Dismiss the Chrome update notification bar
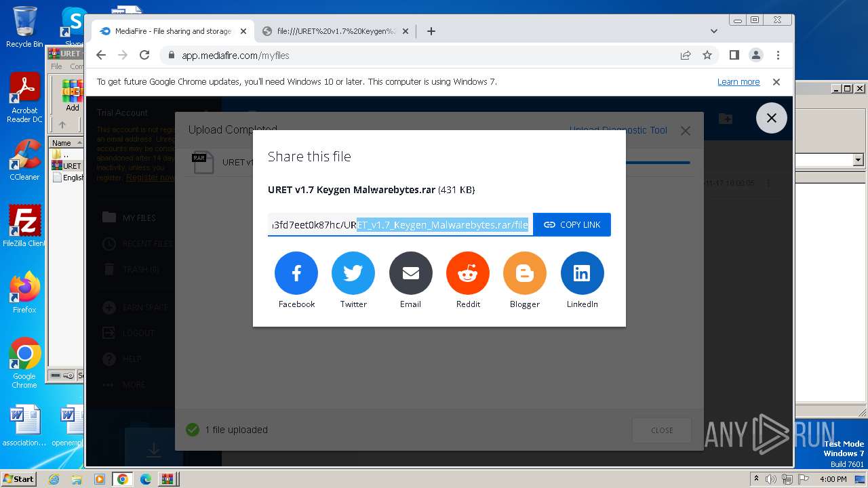 point(776,82)
